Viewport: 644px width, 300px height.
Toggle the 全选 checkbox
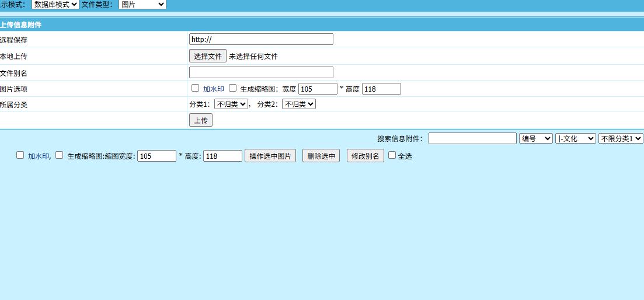click(392, 155)
